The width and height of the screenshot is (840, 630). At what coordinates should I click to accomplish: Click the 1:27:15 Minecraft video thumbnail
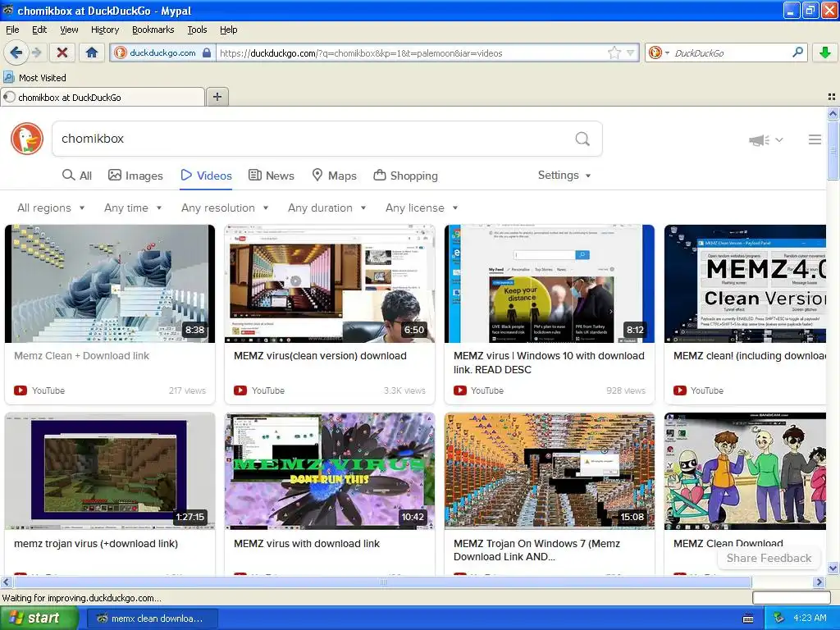coord(110,471)
